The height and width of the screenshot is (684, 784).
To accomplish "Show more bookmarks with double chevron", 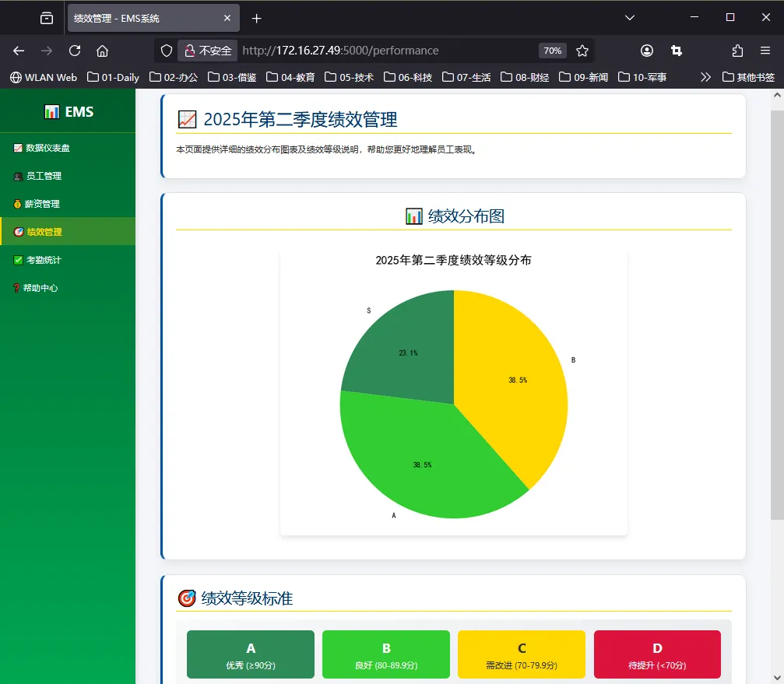I will (705, 78).
